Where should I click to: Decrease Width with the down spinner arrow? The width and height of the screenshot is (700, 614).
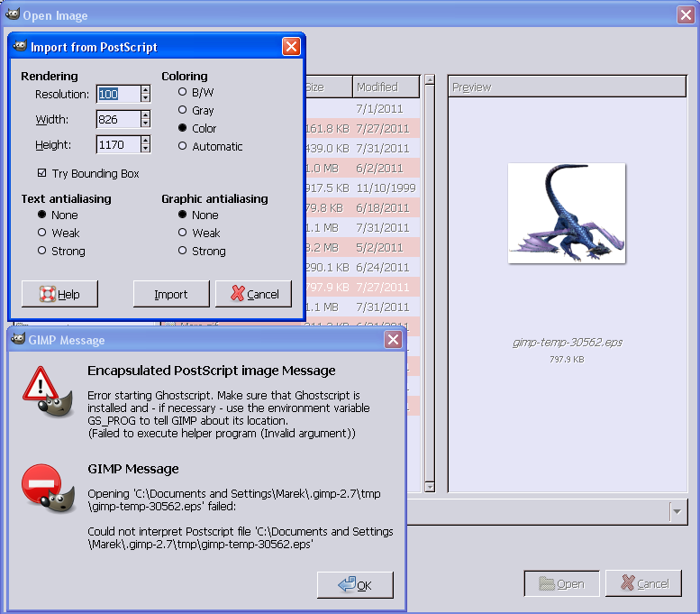pos(146,124)
